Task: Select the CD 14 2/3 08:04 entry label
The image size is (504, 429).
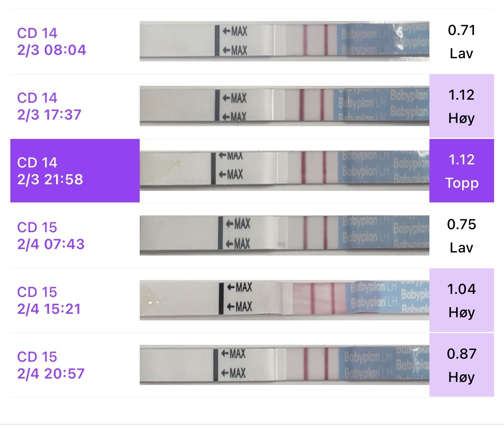Action: pos(52,41)
